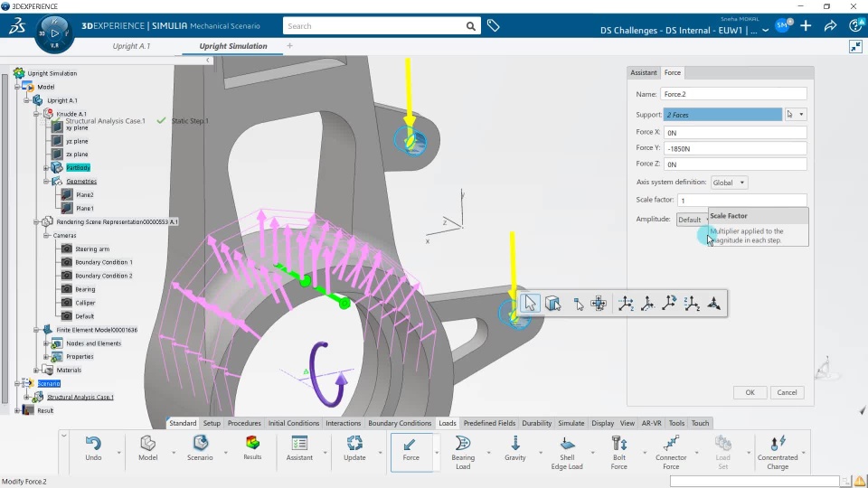Click the search magnifier icon
This screenshot has width=868, height=488.
point(470,26)
